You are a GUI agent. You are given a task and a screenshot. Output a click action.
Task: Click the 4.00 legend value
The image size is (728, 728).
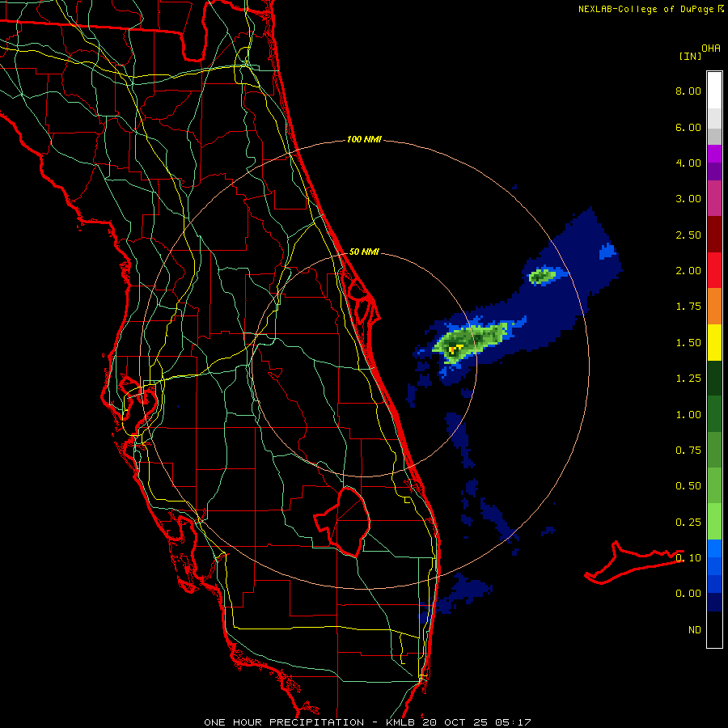(688, 163)
